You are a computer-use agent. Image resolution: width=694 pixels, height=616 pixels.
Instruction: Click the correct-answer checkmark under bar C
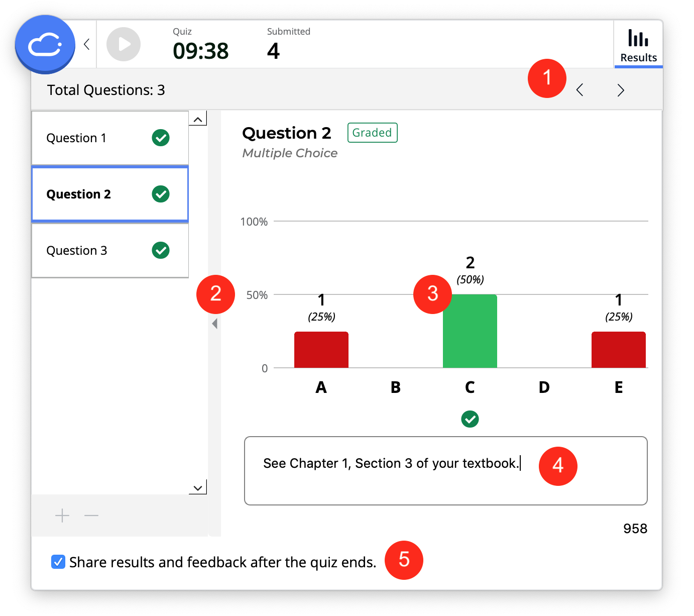pos(470,419)
